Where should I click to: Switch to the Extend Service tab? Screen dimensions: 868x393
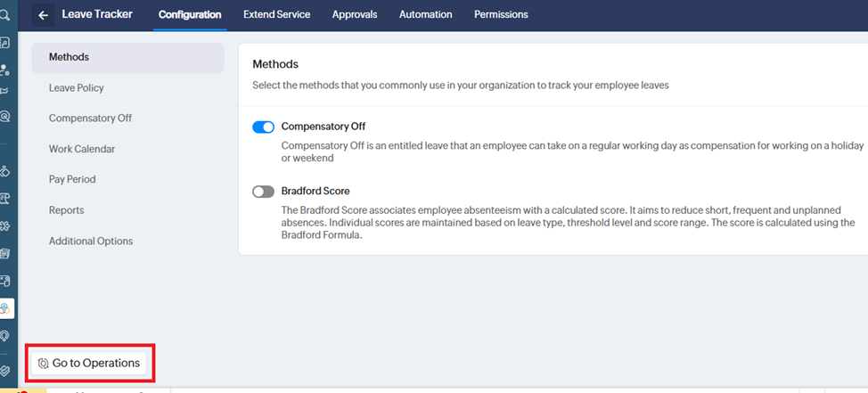click(276, 15)
